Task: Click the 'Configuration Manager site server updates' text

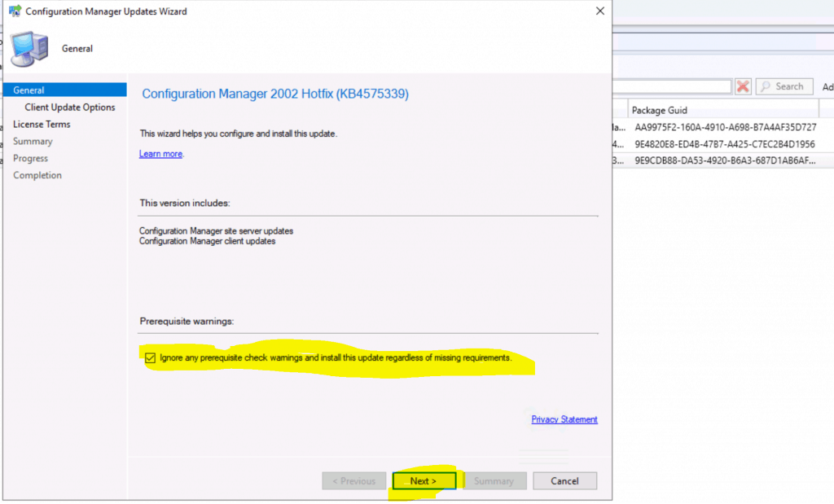Action: [216, 230]
